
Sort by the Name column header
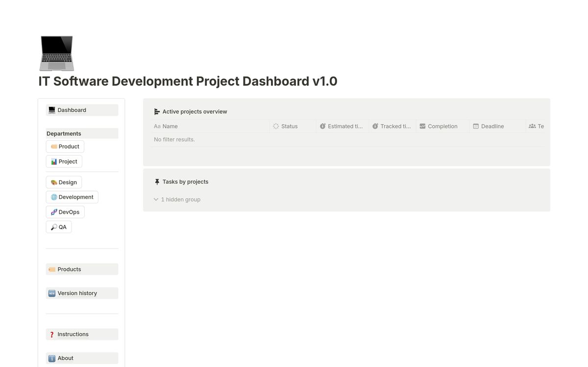coord(170,126)
